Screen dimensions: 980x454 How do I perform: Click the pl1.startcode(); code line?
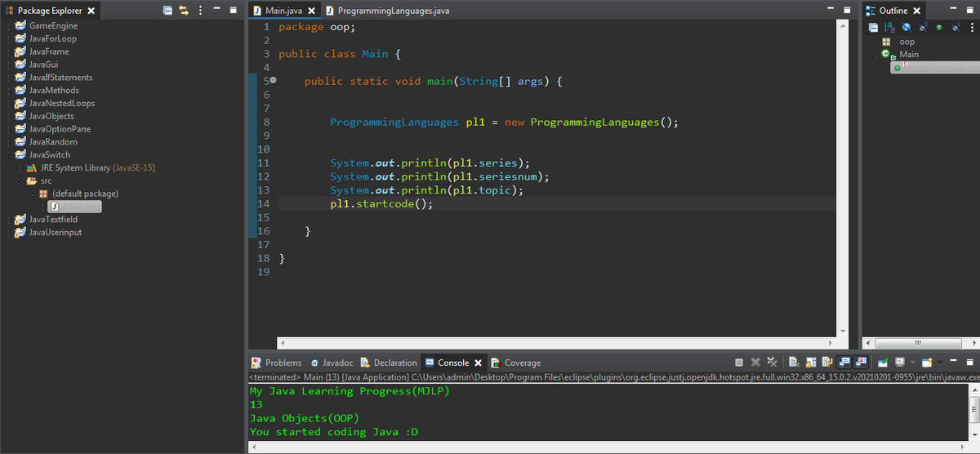point(381,204)
